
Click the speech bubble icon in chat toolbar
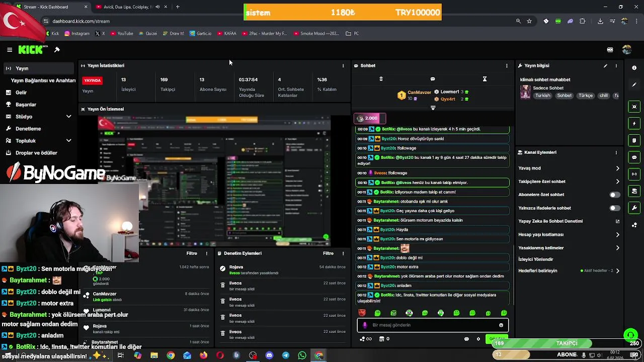pyautogui.click(x=433, y=79)
